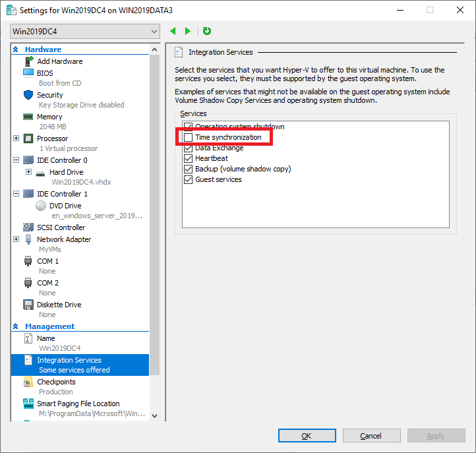Open the Security settings item

click(x=50, y=95)
